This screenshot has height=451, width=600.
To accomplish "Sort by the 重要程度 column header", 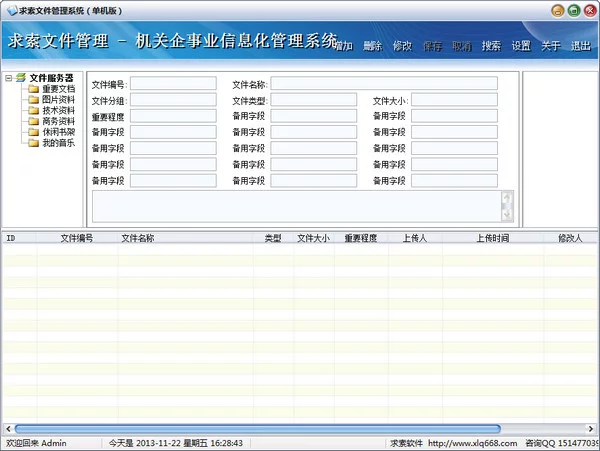I will (x=361, y=238).
